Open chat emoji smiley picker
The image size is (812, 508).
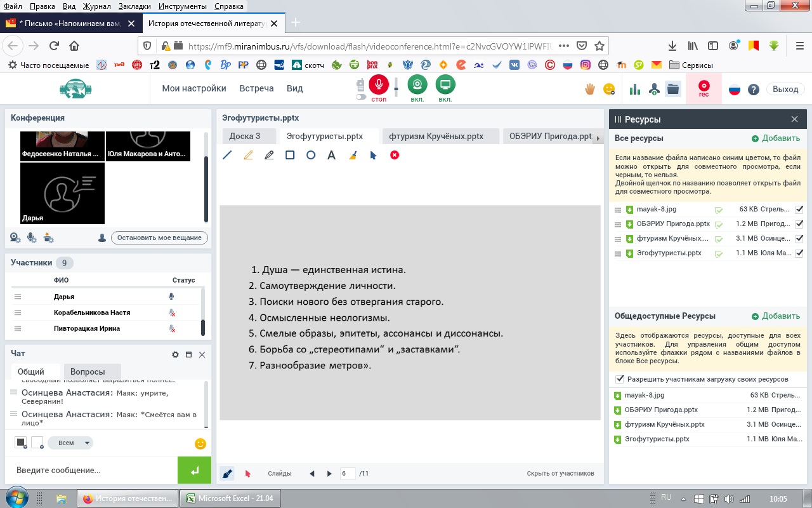(x=200, y=444)
